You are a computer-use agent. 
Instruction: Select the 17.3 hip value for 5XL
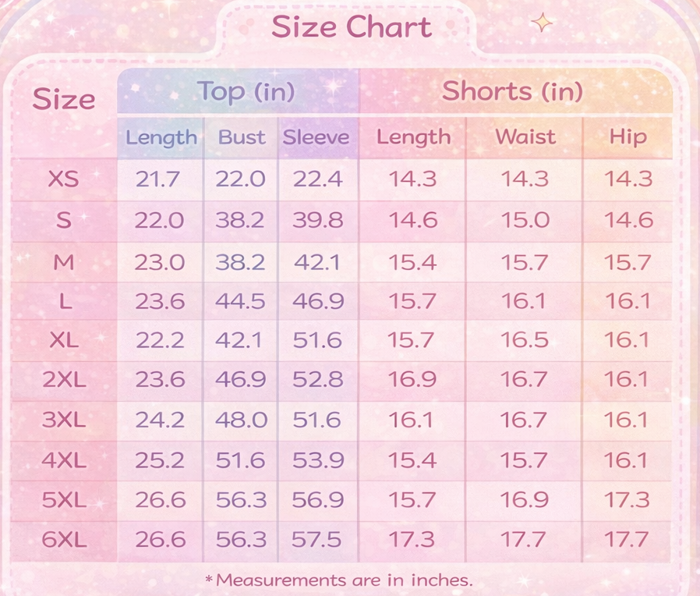coord(628,499)
